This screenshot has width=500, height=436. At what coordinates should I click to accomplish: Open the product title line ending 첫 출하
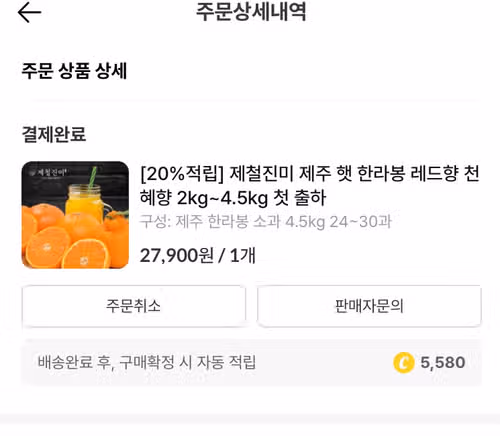coord(233,198)
